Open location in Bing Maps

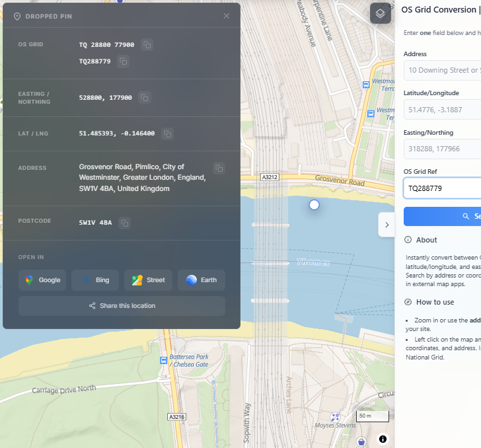(95, 280)
